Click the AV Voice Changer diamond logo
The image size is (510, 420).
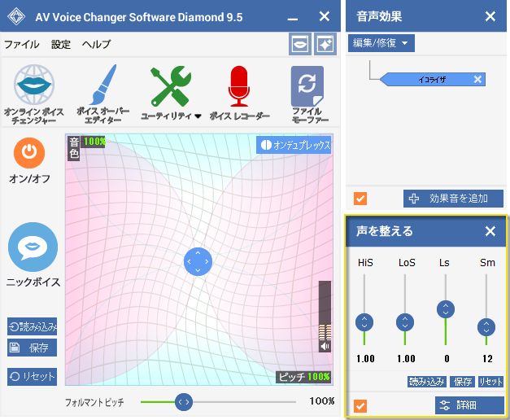pyautogui.click(x=16, y=16)
